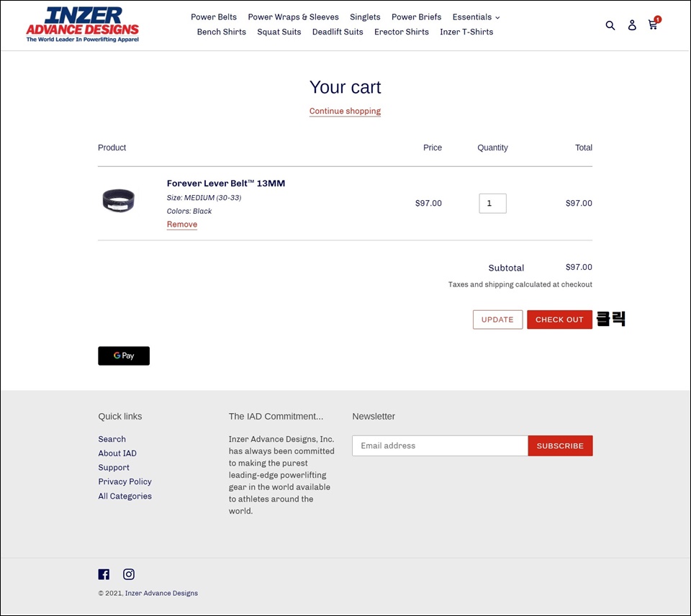Open the footer Inzer Advance Designs link

coord(161,593)
